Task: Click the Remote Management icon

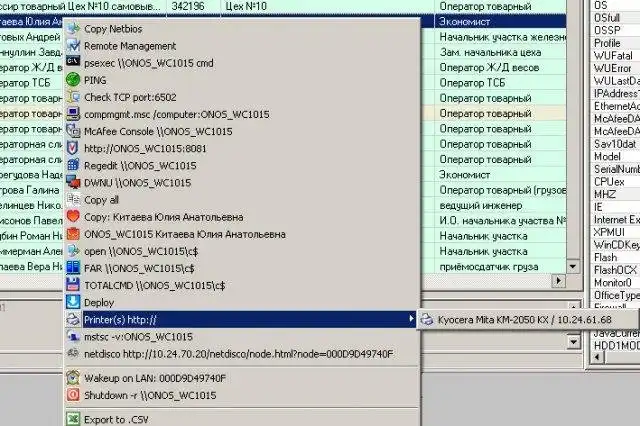Action: coord(73,46)
